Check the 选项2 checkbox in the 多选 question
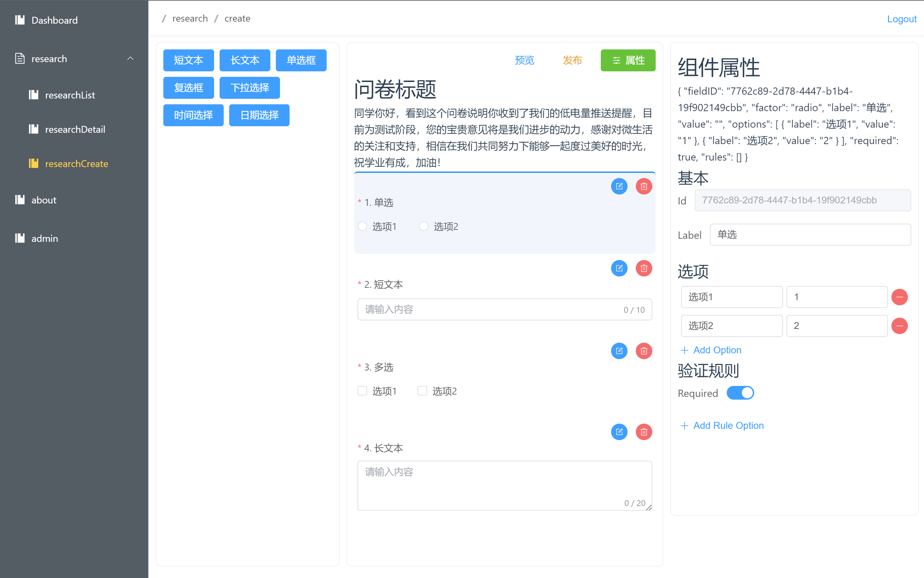 [422, 391]
